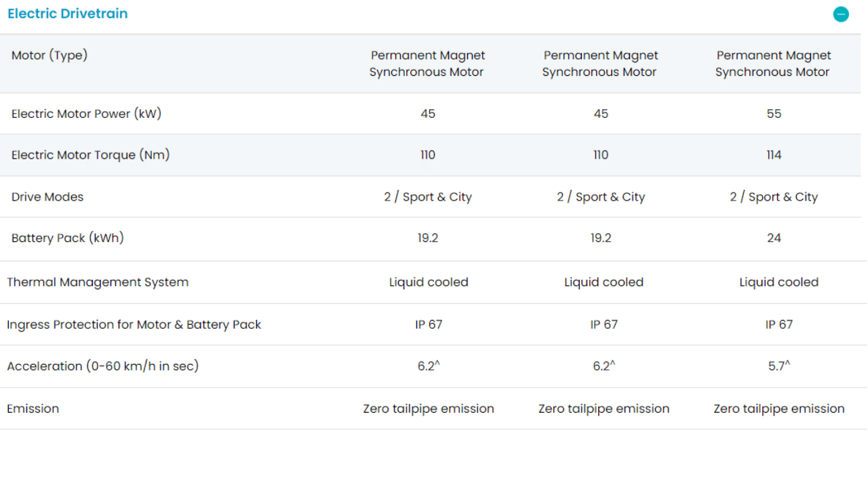Click the 55 kW motor power value
The height and width of the screenshot is (488, 868).
774,114
